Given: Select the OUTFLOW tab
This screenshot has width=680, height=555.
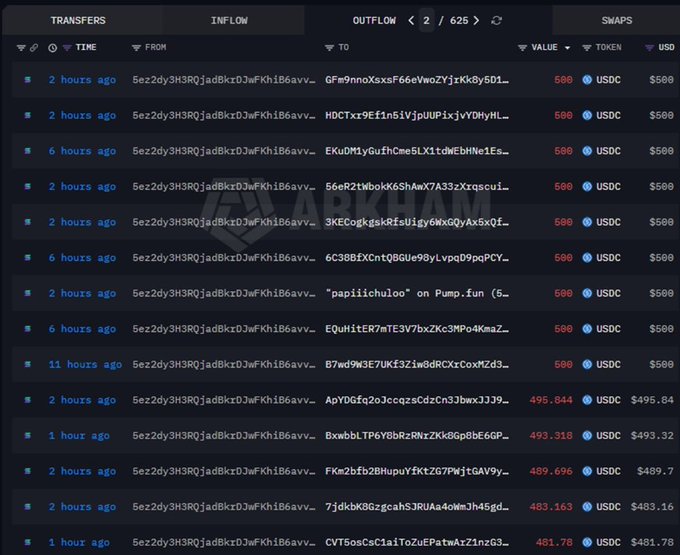Looking at the screenshot, I should tap(374, 20).
